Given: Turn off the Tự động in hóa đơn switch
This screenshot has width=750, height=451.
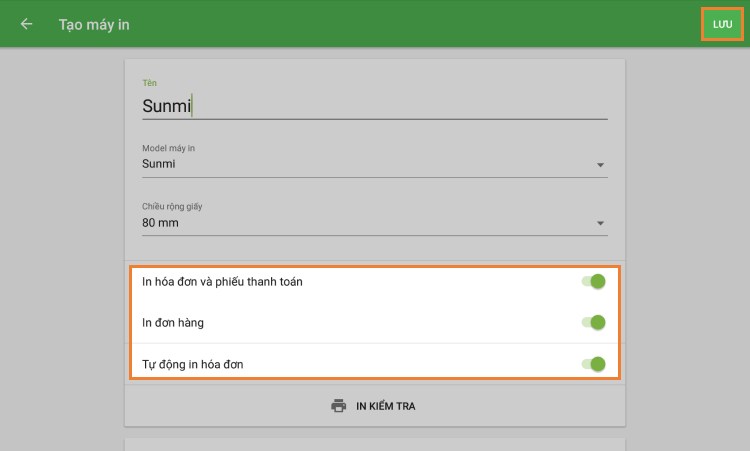Looking at the screenshot, I should pyautogui.click(x=594, y=364).
